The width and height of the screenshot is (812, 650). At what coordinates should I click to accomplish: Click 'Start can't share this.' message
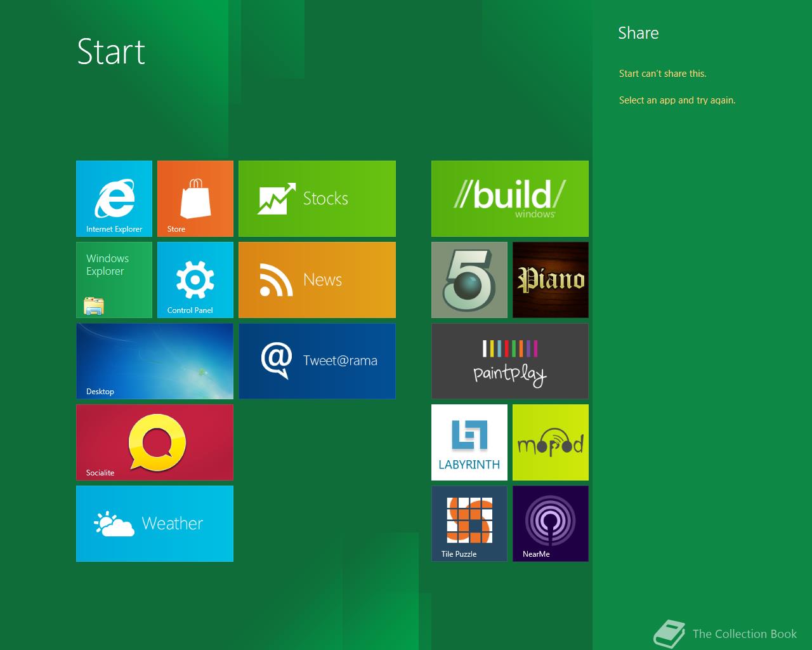662,74
